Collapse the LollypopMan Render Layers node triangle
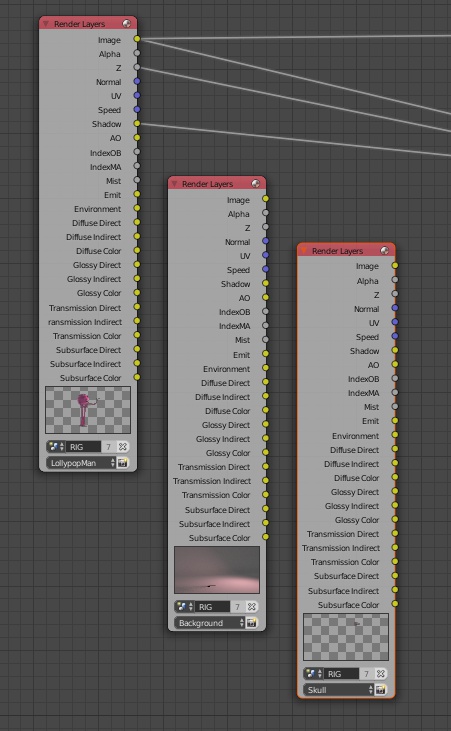Image resolution: width=451 pixels, height=731 pixels. point(46,23)
